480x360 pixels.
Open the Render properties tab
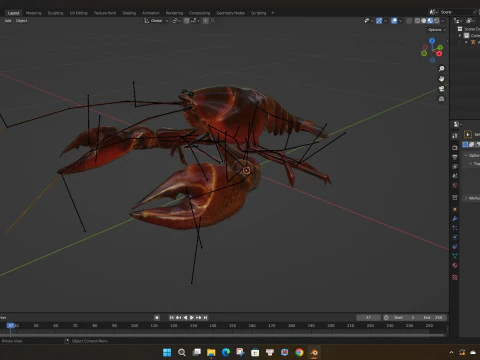pos(455,147)
